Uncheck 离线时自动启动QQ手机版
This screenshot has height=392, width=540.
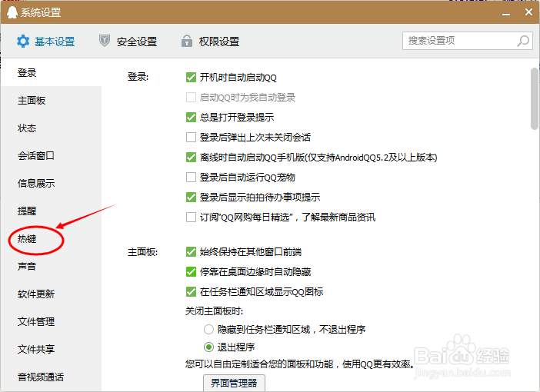pyautogui.click(x=191, y=158)
